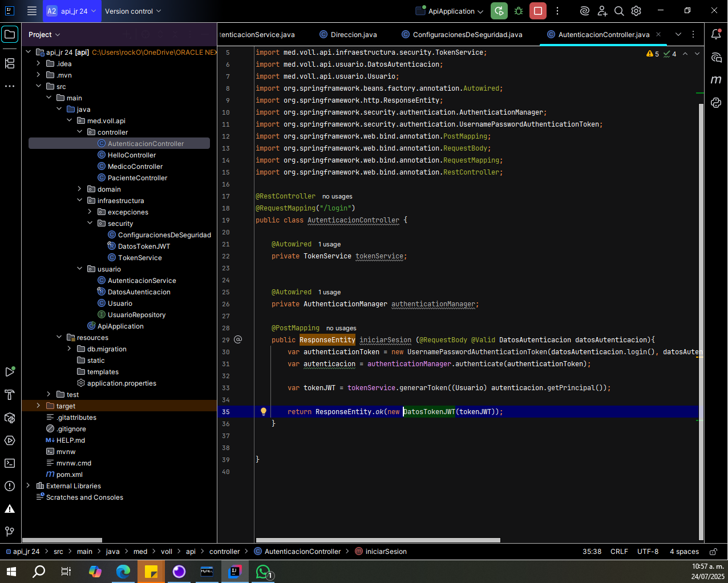
Task: Switch to ConfiguracionesDeSeguridad.java tab
Action: [x=462, y=34]
